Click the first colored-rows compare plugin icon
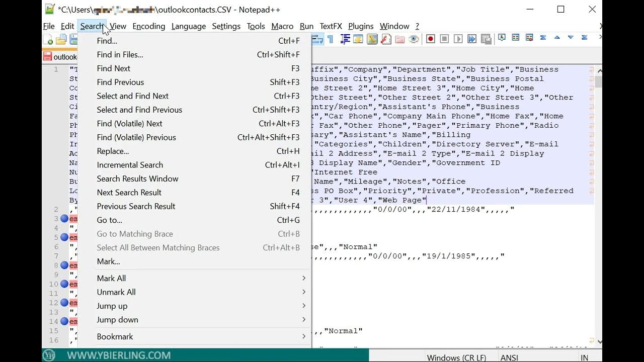Screen dimensions: 644x362 point(516,37)
